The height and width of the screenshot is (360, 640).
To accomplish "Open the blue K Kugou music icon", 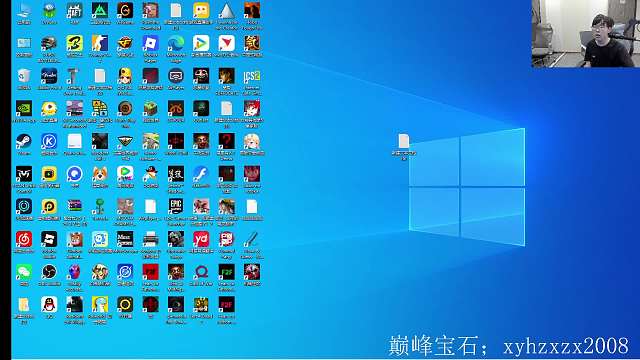I will coord(49,142).
